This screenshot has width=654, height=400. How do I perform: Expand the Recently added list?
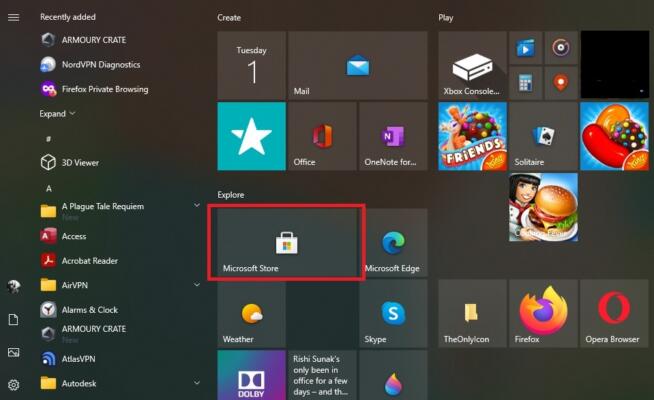point(57,113)
